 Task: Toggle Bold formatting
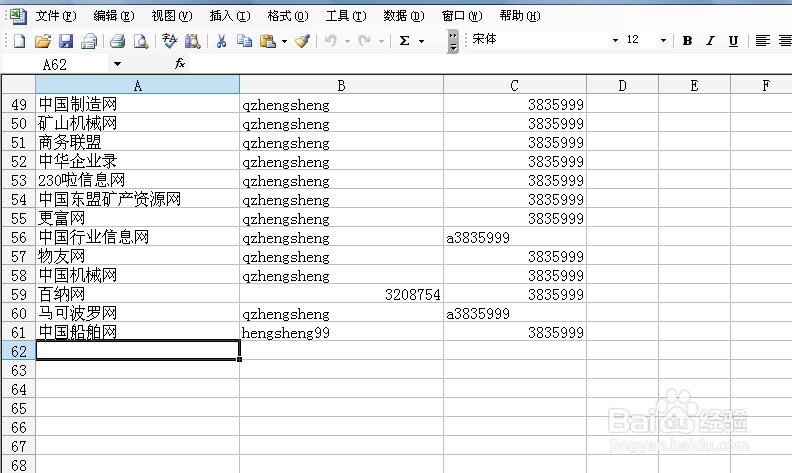[687, 40]
